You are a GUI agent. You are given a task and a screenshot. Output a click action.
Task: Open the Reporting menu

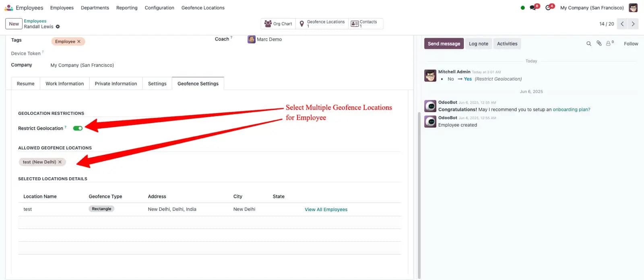click(x=127, y=8)
